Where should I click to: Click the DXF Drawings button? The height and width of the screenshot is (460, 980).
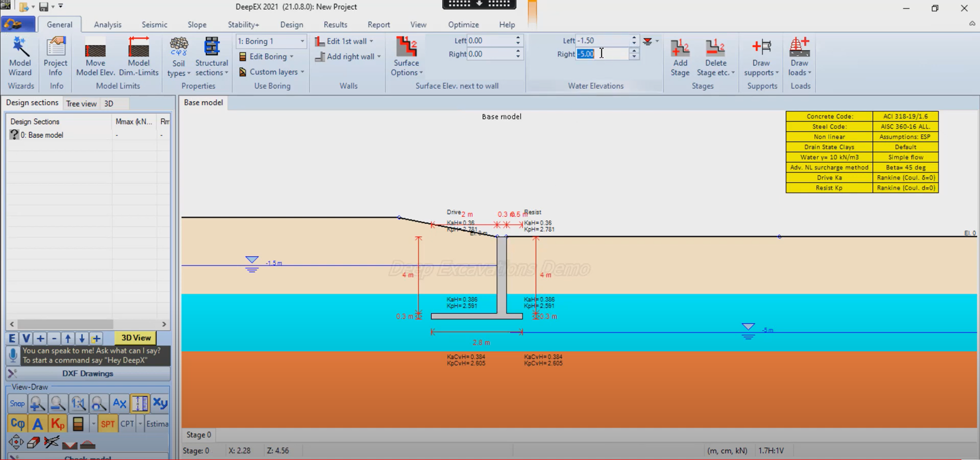[x=88, y=373]
